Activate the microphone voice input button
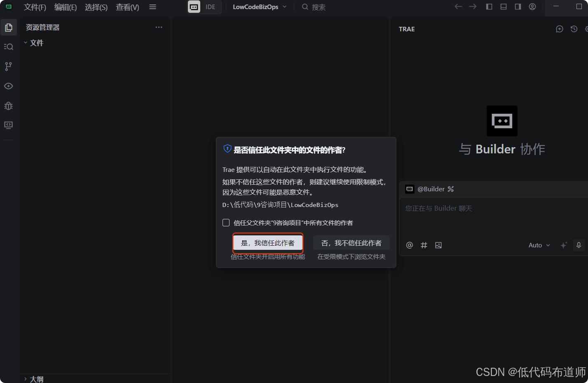The height and width of the screenshot is (383, 588). click(579, 245)
